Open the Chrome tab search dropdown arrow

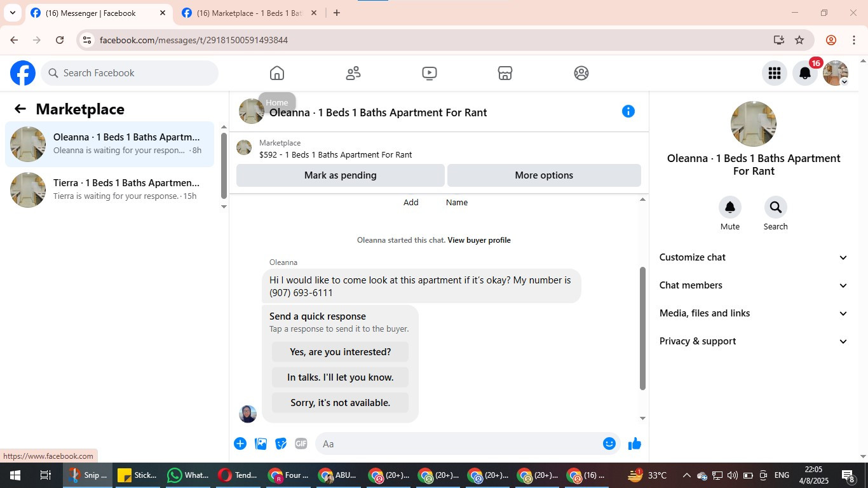[x=12, y=13]
